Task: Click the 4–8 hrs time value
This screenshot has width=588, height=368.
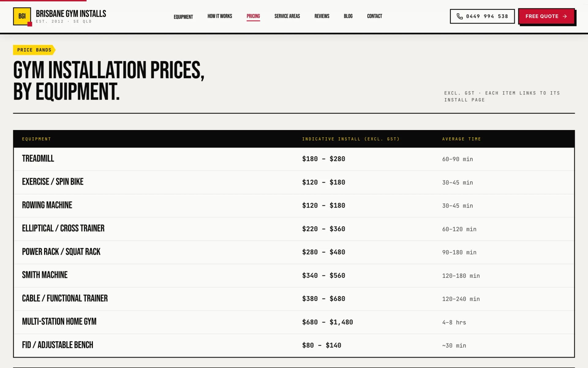Action: click(x=454, y=322)
